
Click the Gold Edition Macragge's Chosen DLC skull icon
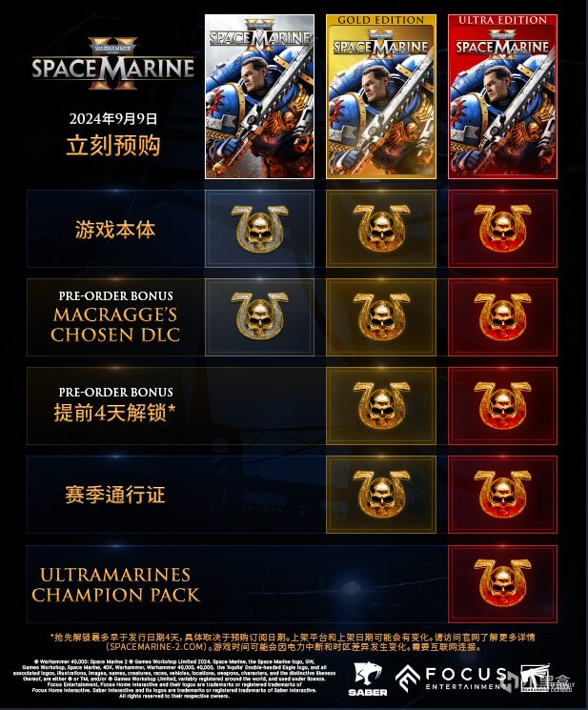[381, 316]
